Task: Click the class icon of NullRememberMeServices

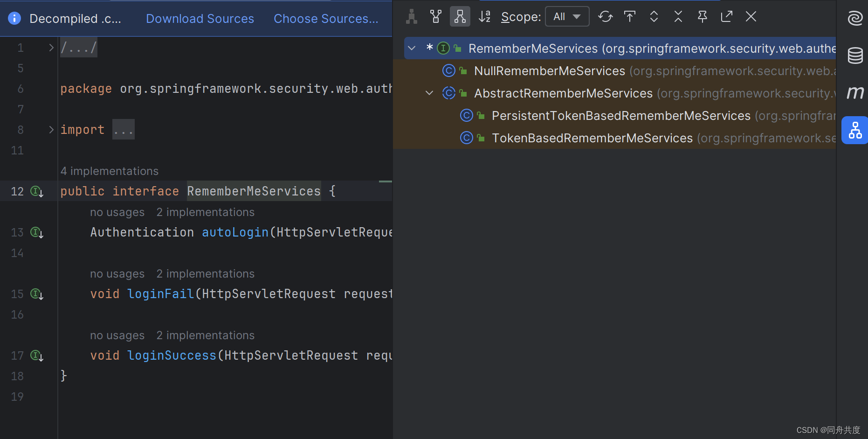Action: click(x=448, y=70)
